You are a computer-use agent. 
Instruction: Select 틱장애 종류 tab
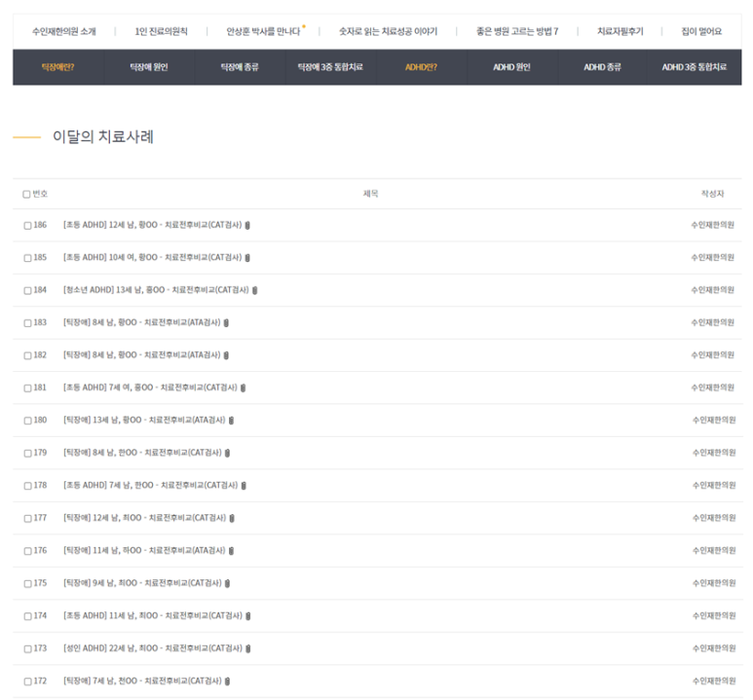(x=240, y=67)
